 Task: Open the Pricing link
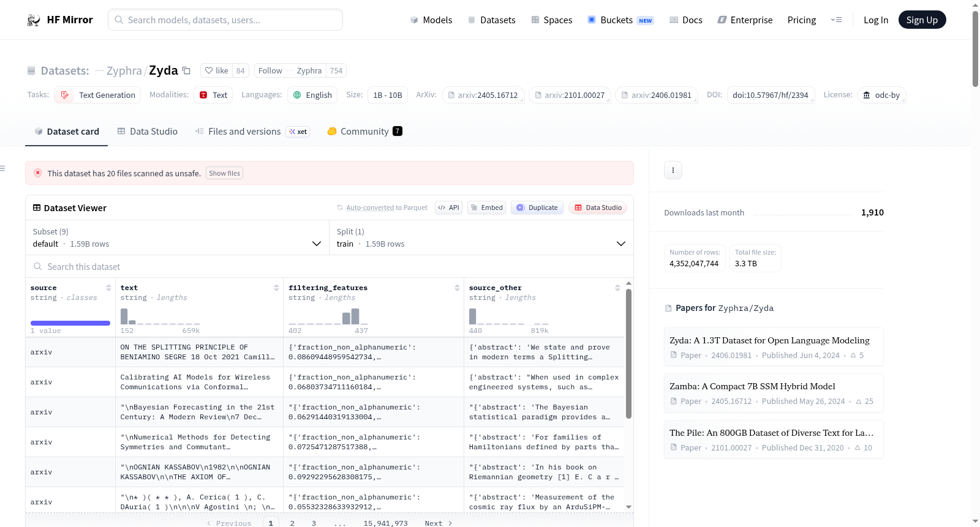[802, 20]
